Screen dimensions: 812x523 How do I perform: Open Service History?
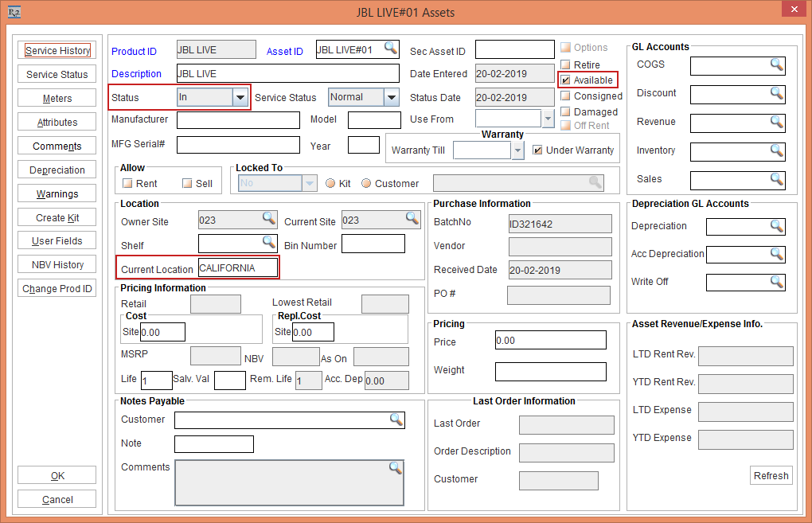[x=57, y=51]
